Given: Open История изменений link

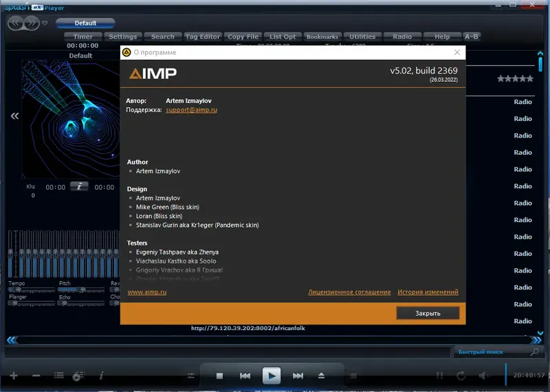Looking at the screenshot, I should coord(428,292).
